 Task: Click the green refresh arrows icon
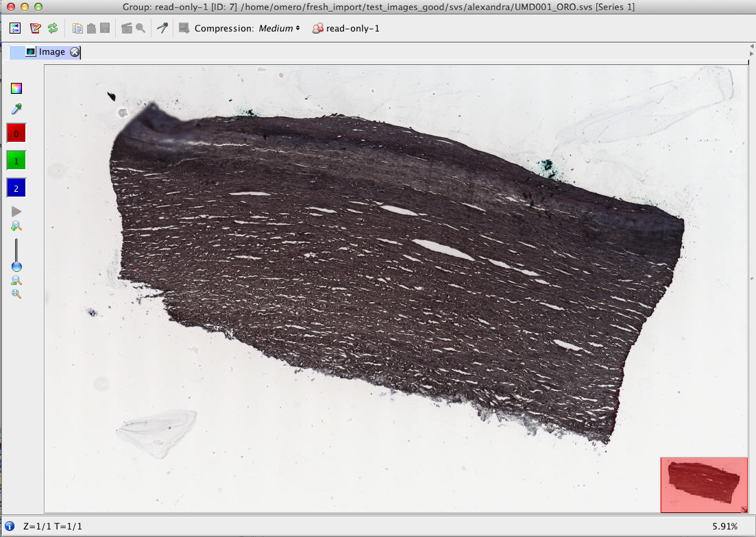tap(53, 28)
